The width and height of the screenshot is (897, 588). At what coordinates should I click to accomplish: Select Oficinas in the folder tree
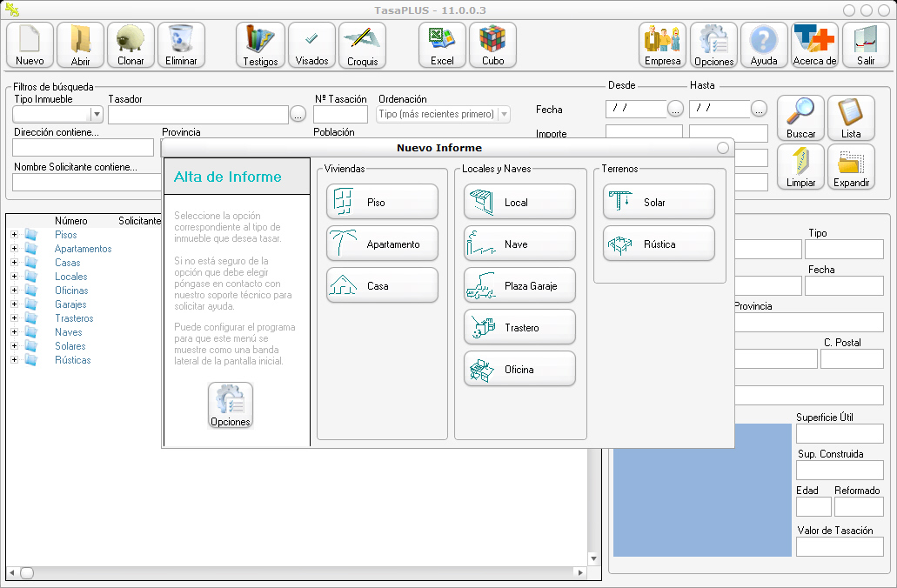point(70,291)
